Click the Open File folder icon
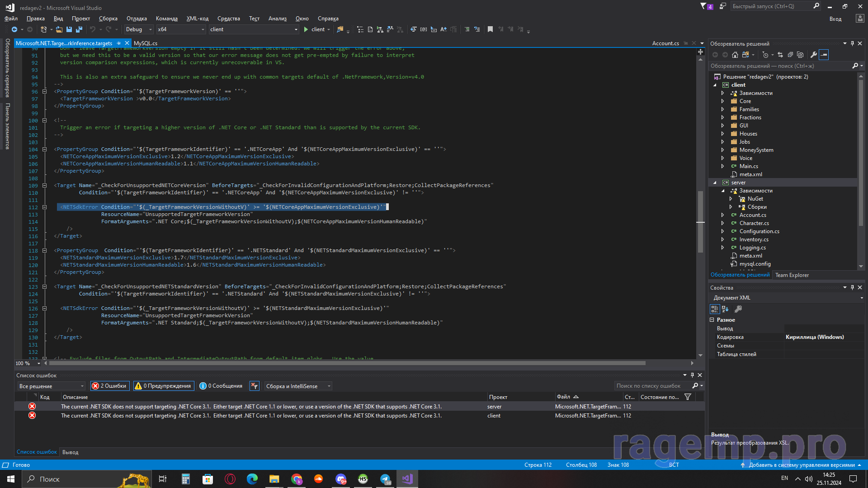The height and width of the screenshot is (488, 868). 59,29
